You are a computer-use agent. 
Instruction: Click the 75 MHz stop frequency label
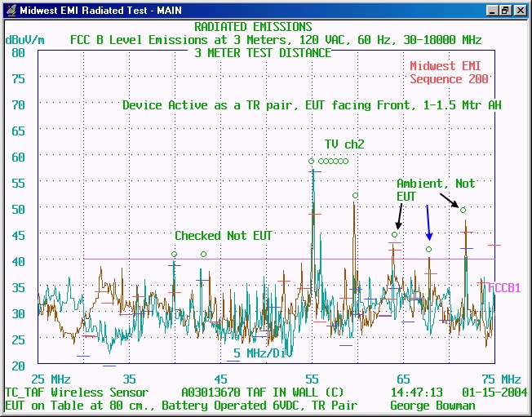500,379
